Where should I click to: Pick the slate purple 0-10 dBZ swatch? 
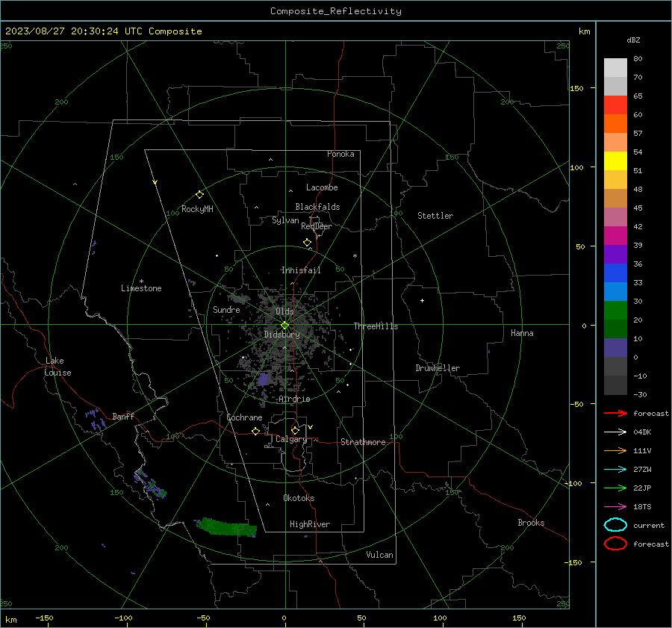615,348
